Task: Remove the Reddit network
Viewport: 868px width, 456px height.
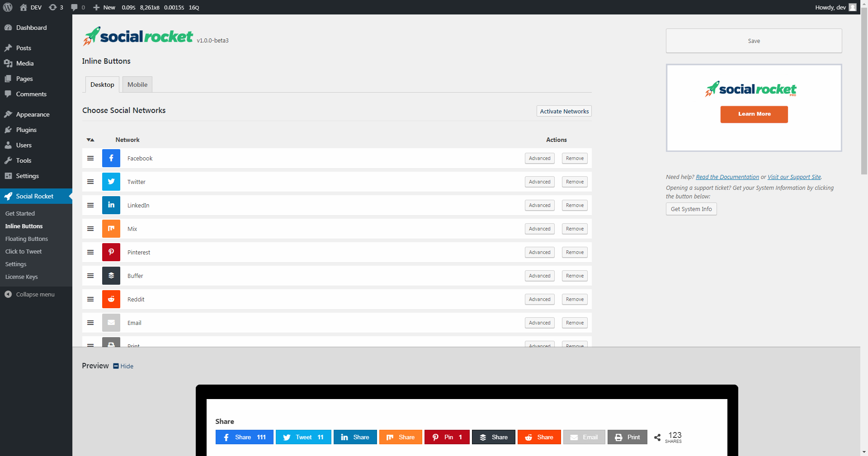Action: [x=575, y=299]
